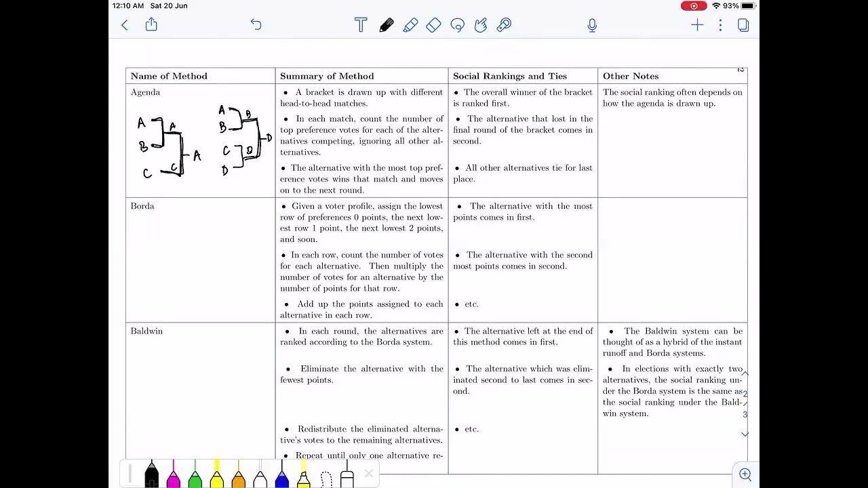Viewport: 868px width, 488px height.
Task: Open the three-dot more options menu
Action: 720,25
